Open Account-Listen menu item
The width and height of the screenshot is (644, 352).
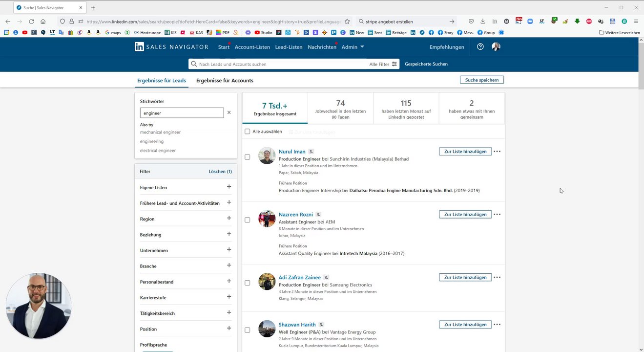(x=252, y=47)
